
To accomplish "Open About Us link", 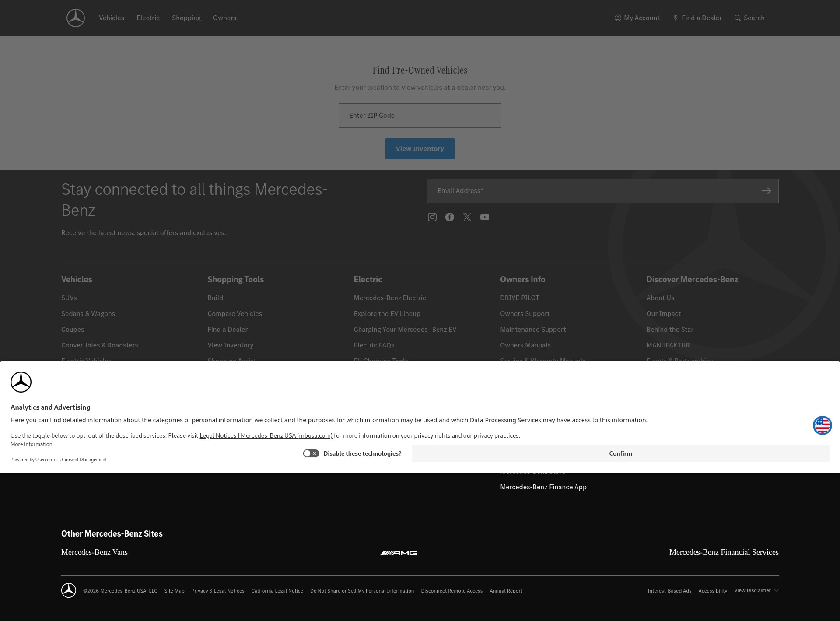I will [x=660, y=298].
